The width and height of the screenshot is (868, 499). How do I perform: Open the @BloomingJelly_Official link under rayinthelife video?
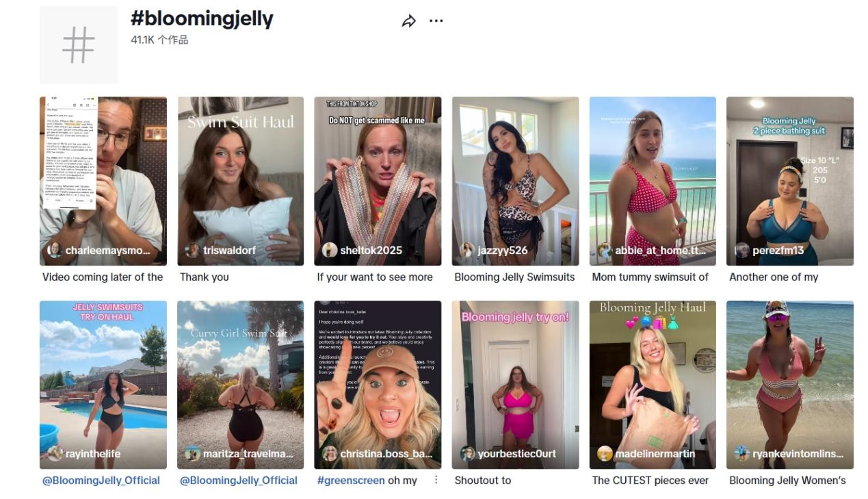pos(101,481)
